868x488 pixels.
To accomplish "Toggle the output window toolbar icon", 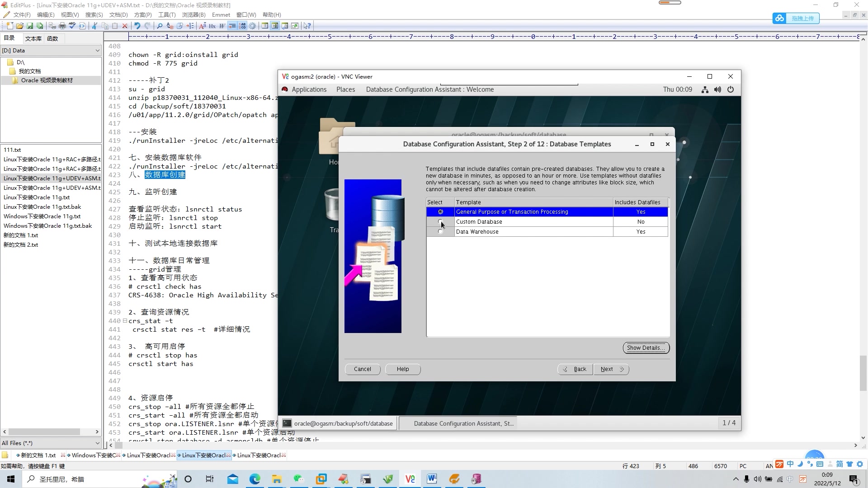I will (285, 26).
